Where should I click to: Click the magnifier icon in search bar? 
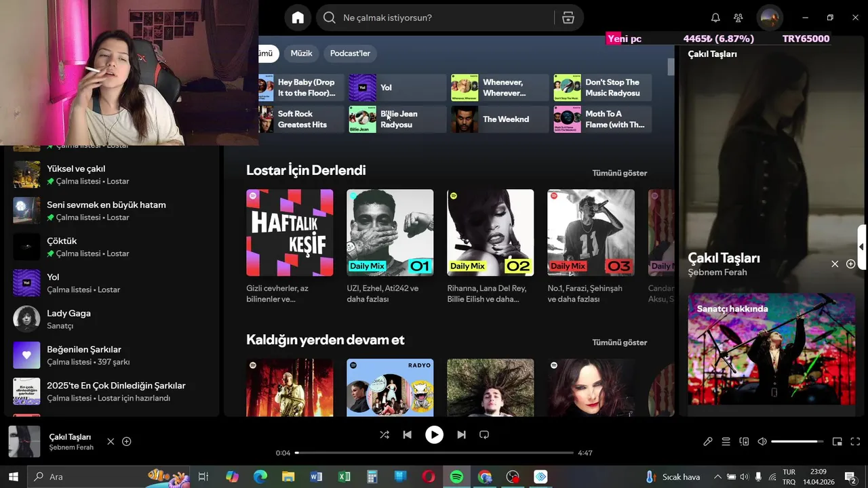[330, 18]
